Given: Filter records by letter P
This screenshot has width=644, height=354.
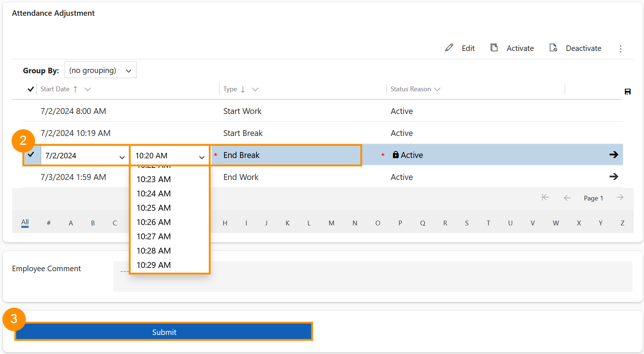Looking at the screenshot, I should pos(400,223).
